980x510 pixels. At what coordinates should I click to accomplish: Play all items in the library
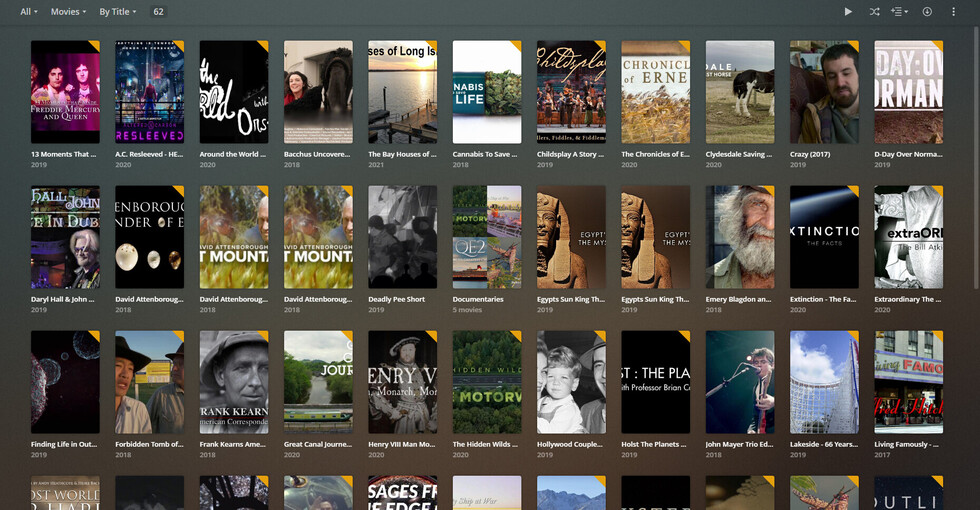(x=848, y=11)
